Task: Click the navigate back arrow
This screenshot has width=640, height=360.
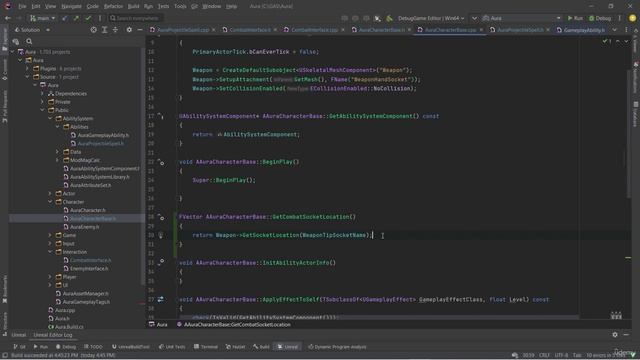Action: tap(8, 18)
